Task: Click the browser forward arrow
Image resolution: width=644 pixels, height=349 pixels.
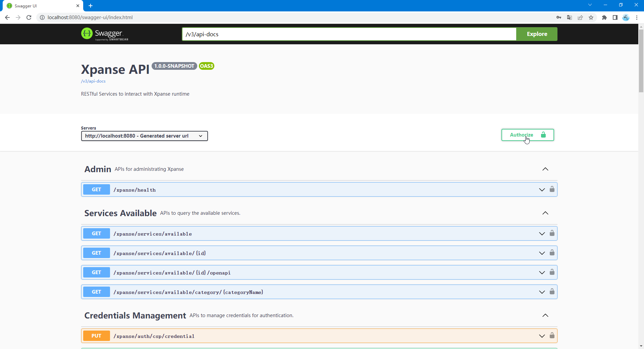Action: point(18,17)
